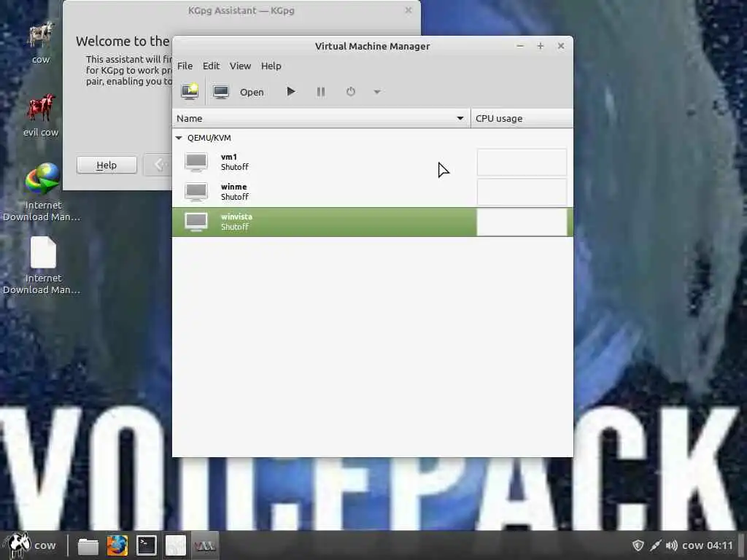The width and height of the screenshot is (747, 560).
Task: Click the Back button in KGpg Assistant
Action: tap(158, 166)
